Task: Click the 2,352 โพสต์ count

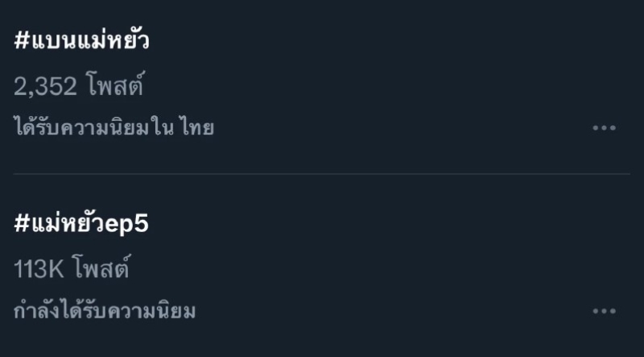Action: click(78, 87)
